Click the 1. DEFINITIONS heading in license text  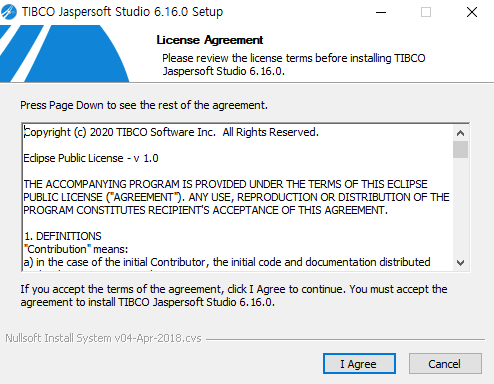63,236
